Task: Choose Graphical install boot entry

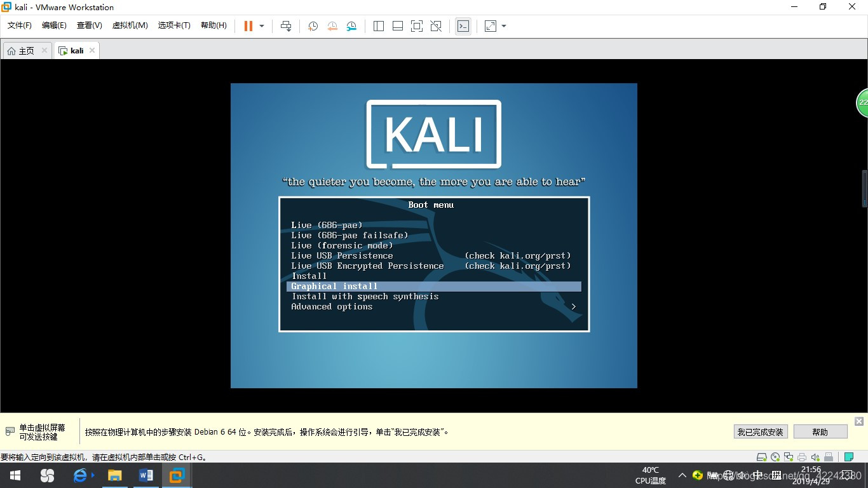Action: (433, 286)
